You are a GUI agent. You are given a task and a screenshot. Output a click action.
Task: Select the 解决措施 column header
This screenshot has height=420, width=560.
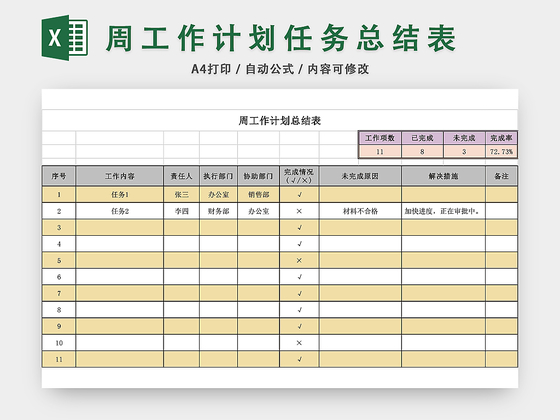click(x=443, y=176)
